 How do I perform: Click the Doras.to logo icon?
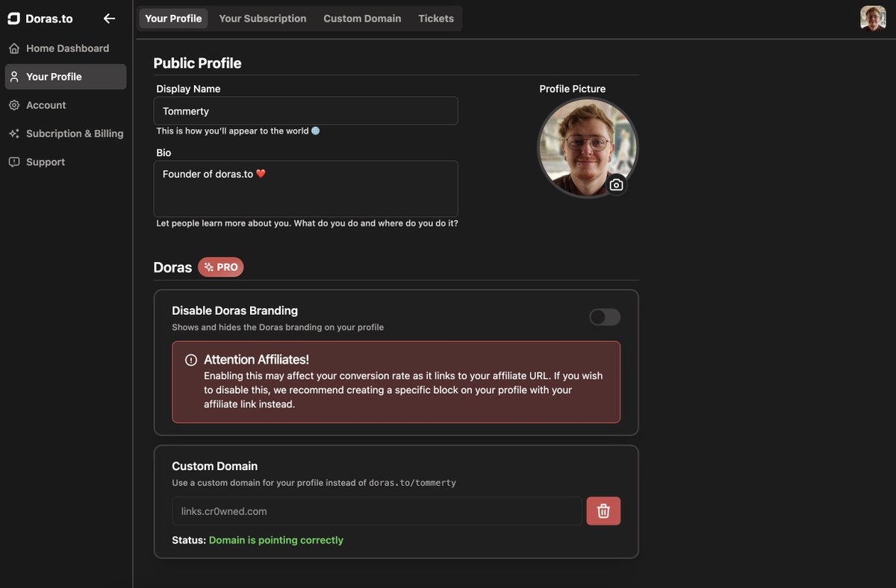13,19
